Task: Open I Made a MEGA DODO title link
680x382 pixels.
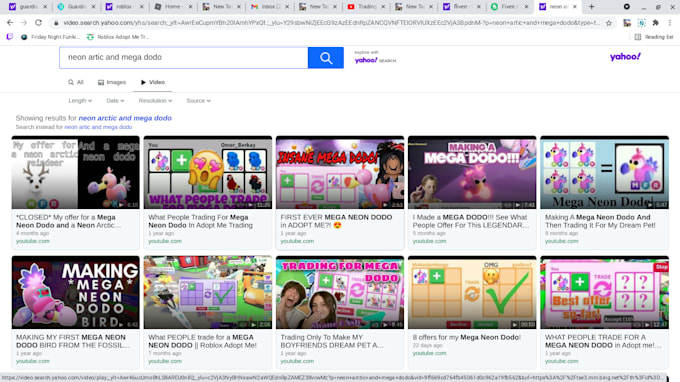Action: click(471, 221)
